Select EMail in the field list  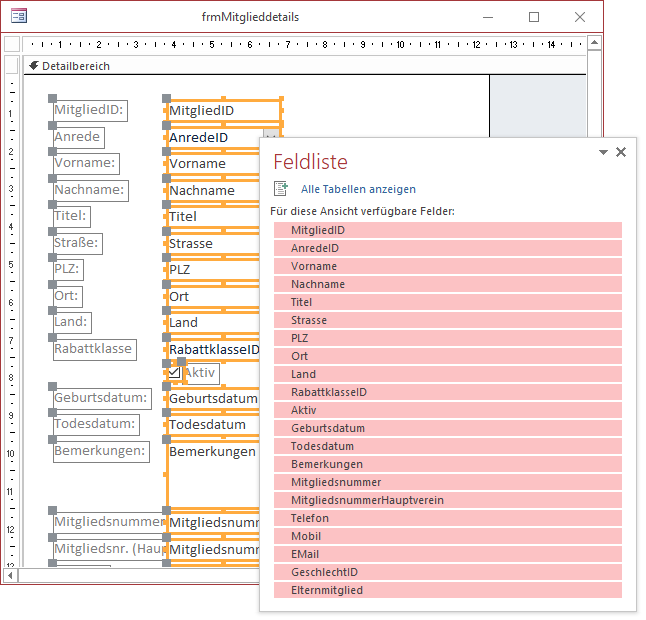point(448,554)
